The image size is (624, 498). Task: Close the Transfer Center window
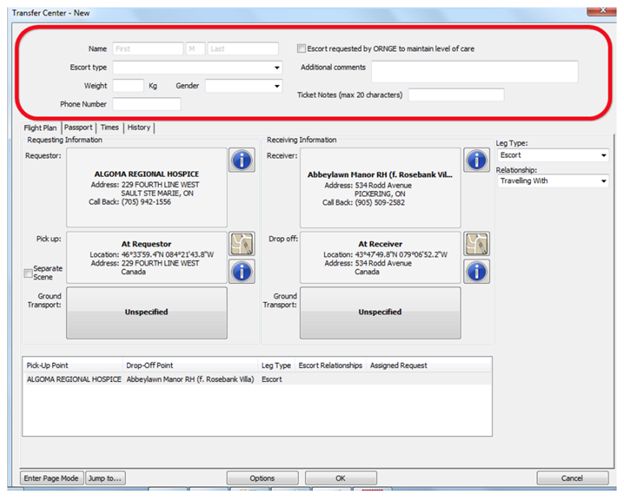[x=601, y=11]
